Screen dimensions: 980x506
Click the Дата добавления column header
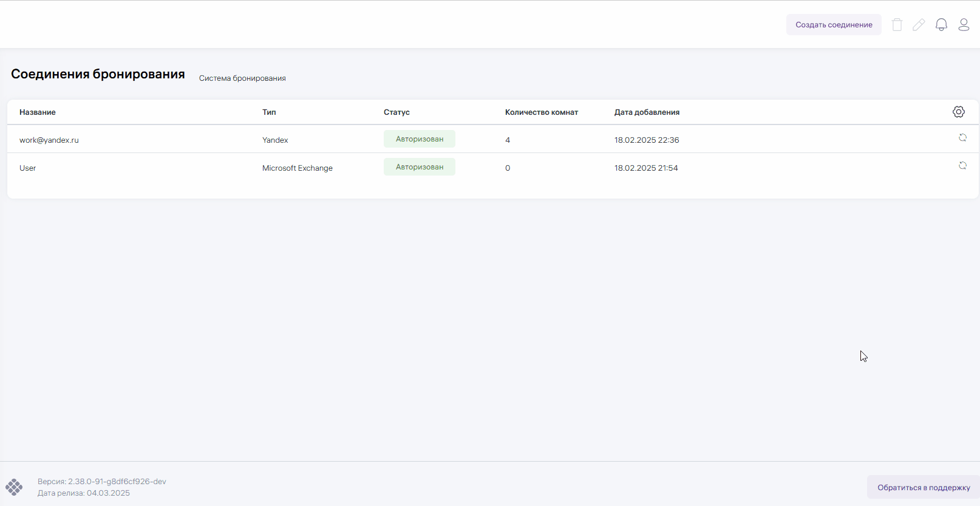(x=647, y=112)
